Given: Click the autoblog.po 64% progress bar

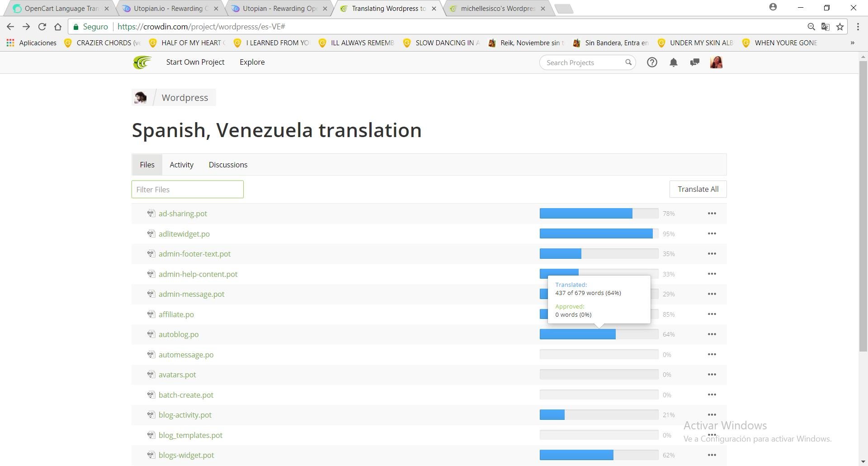Looking at the screenshot, I should [x=599, y=334].
